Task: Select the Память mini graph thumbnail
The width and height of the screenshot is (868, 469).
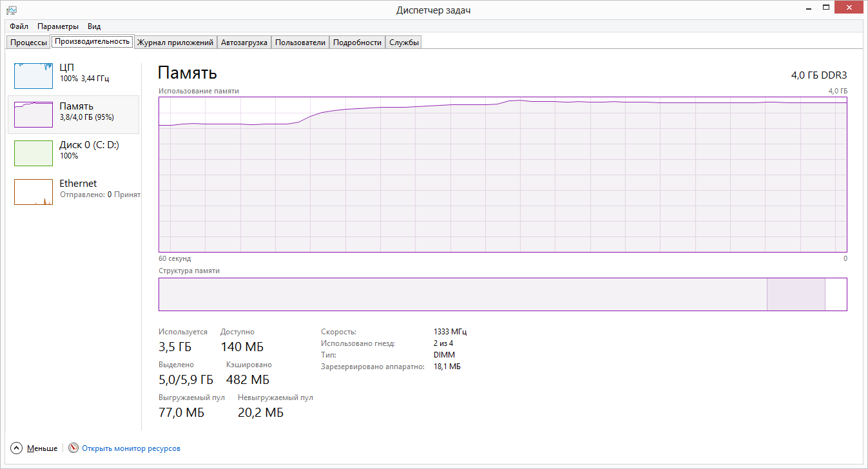Action: coord(34,115)
